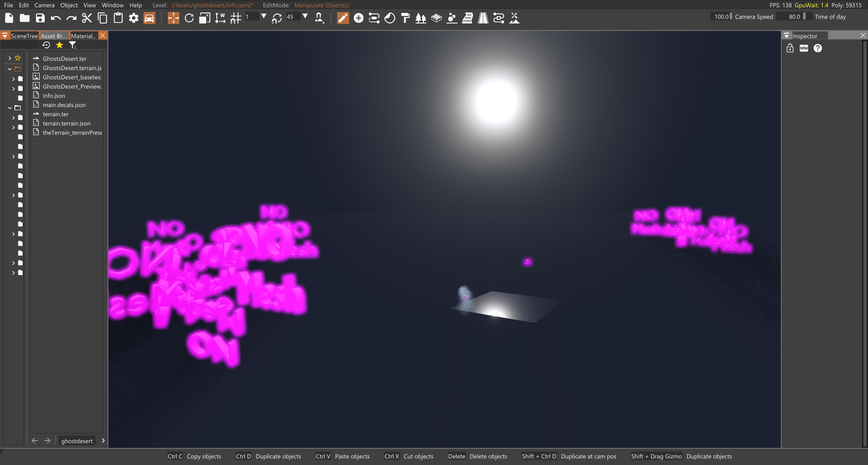This screenshot has width=868, height=465.
Task: Redo the last undone action
Action: [x=71, y=18]
